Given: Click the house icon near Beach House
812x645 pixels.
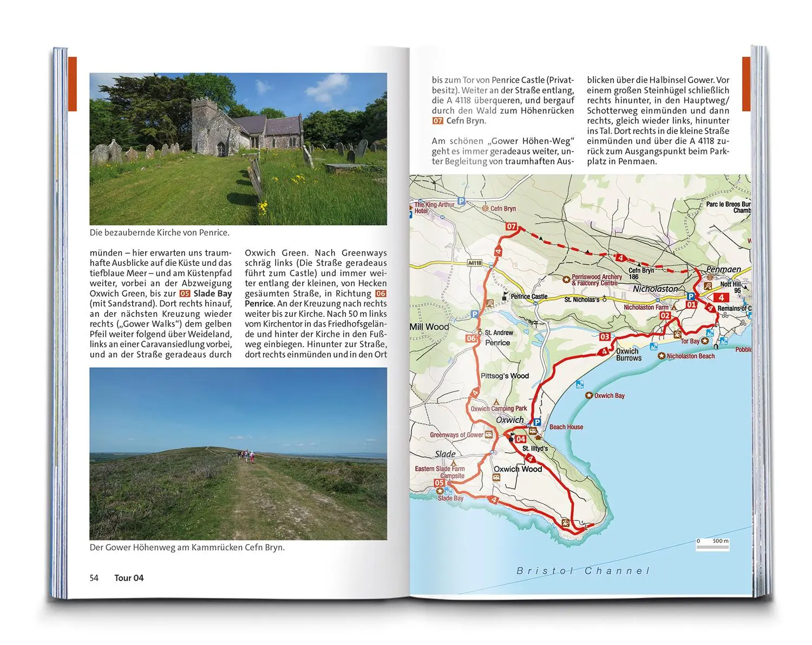Looking at the screenshot, I should click(x=538, y=437).
